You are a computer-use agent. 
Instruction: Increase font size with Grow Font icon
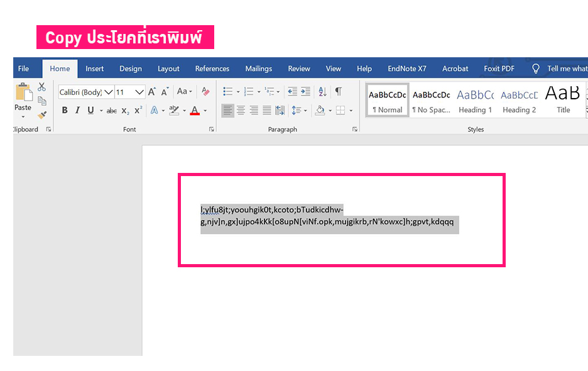tap(152, 92)
